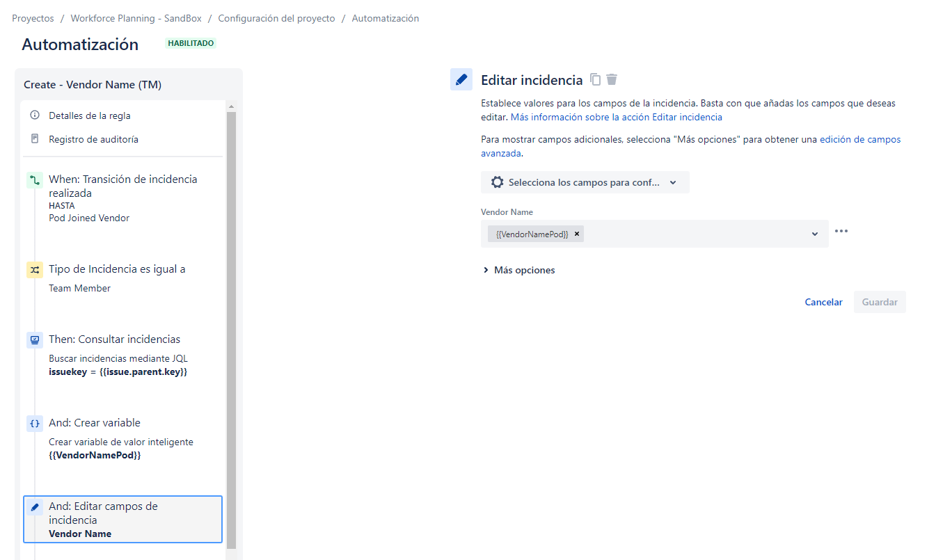Viewport: 936px width, 560px height.
Task: Expand the Vendor Name field dropdown arrow
Action: coord(815,234)
